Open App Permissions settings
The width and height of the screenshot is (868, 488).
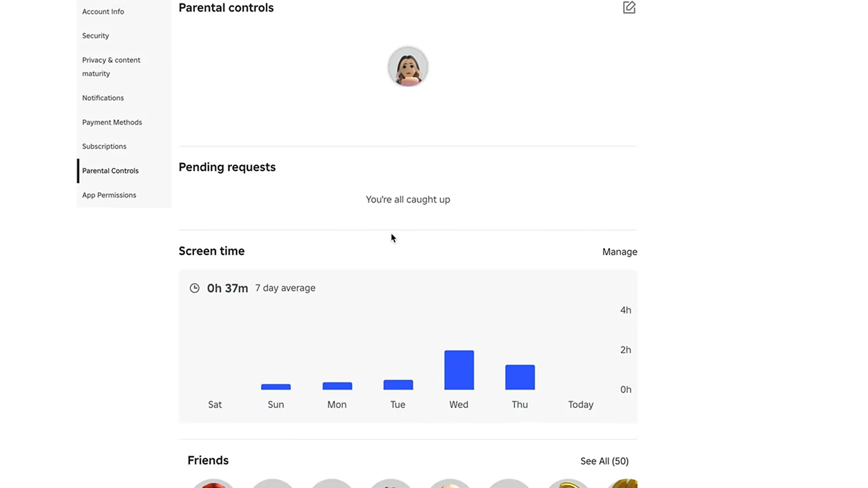point(109,195)
